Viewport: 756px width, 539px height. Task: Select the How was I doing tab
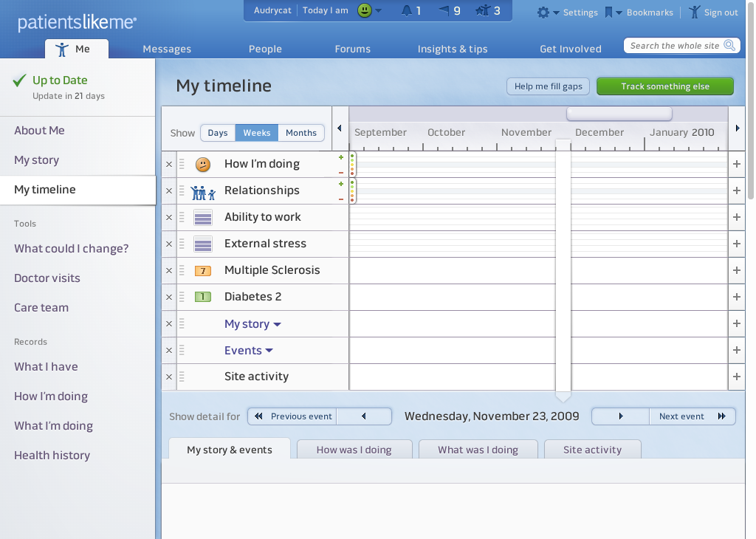[x=354, y=450]
